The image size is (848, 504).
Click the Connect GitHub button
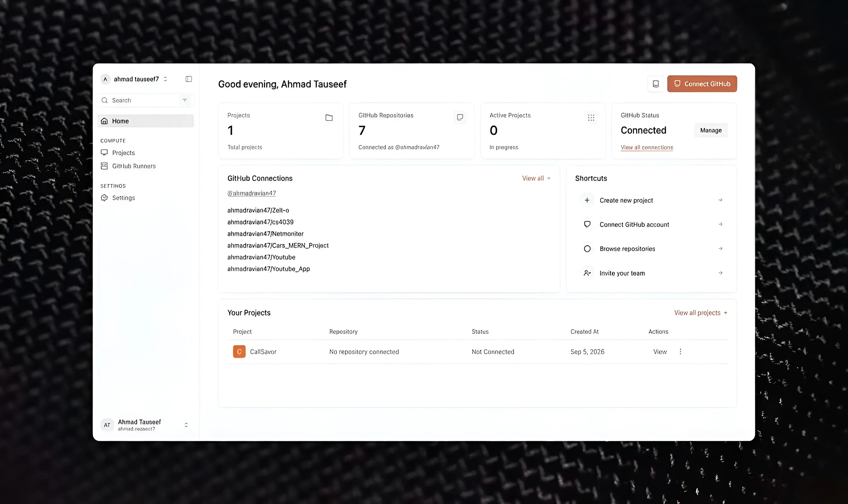point(702,84)
